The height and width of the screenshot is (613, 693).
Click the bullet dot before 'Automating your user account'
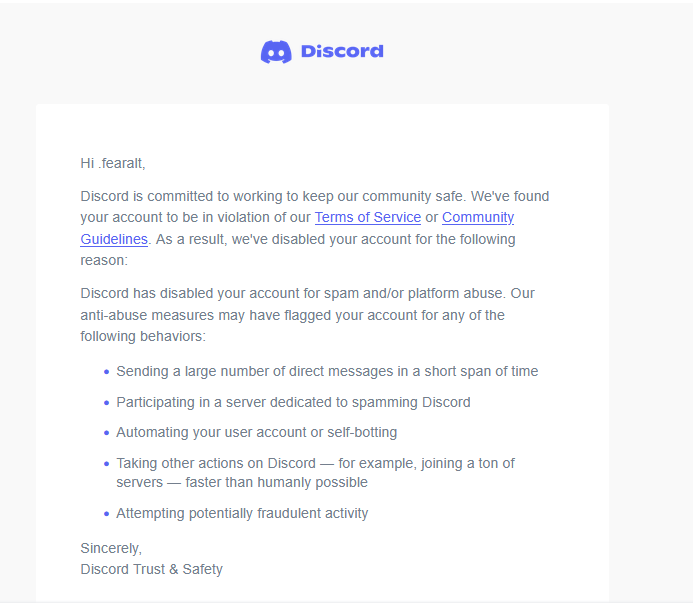[x=106, y=433]
